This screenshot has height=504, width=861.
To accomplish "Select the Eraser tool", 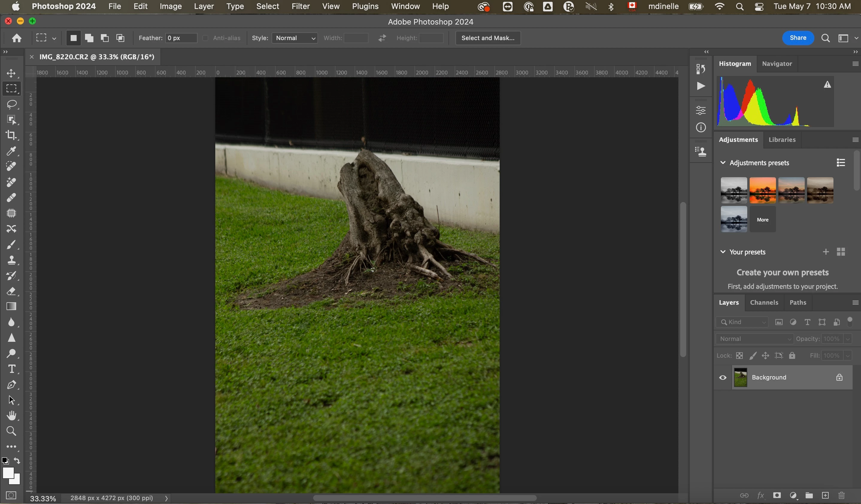I will 11,291.
